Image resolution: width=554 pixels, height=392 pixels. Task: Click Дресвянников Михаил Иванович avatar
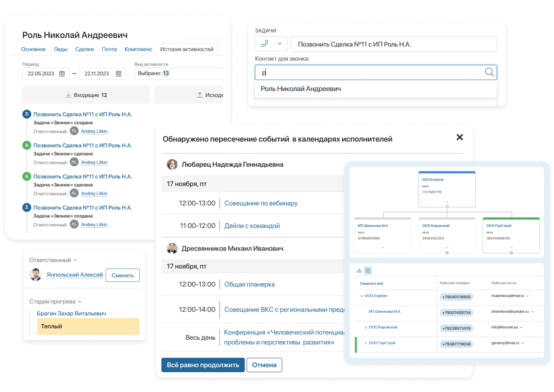[x=172, y=248]
